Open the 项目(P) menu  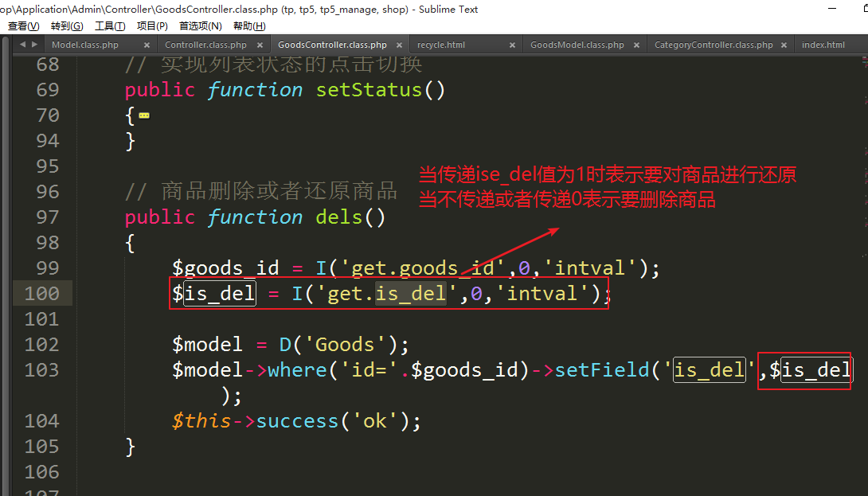coord(152,26)
